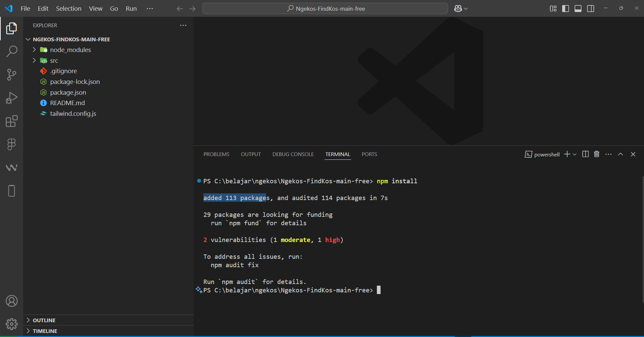Show more menu items via ellipsis
644x337 pixels.
point(150,9)
